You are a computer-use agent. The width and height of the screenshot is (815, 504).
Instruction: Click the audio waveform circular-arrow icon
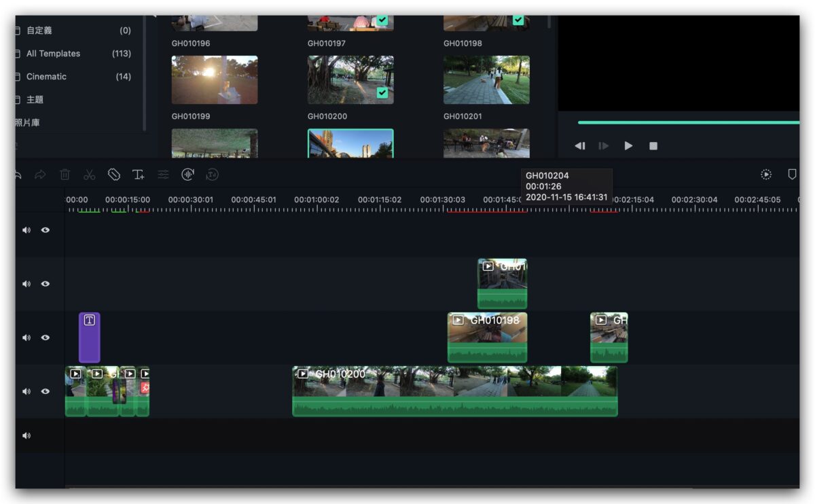click(188, 175)
